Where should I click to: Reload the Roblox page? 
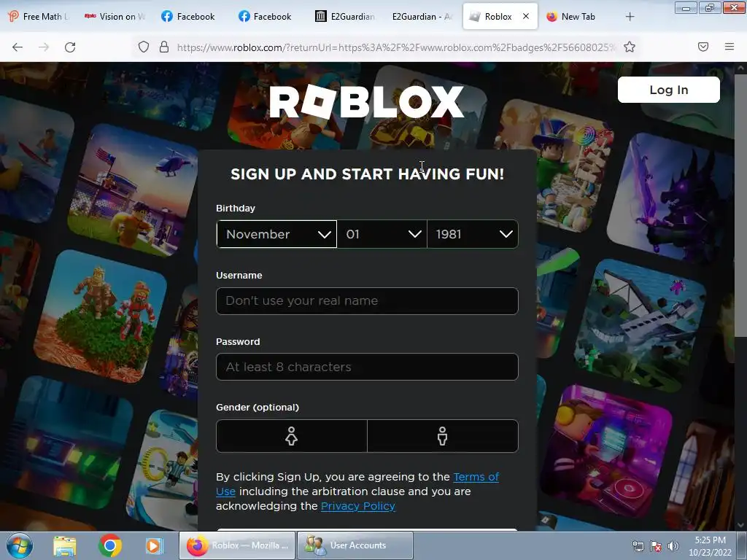pos(70,47)
